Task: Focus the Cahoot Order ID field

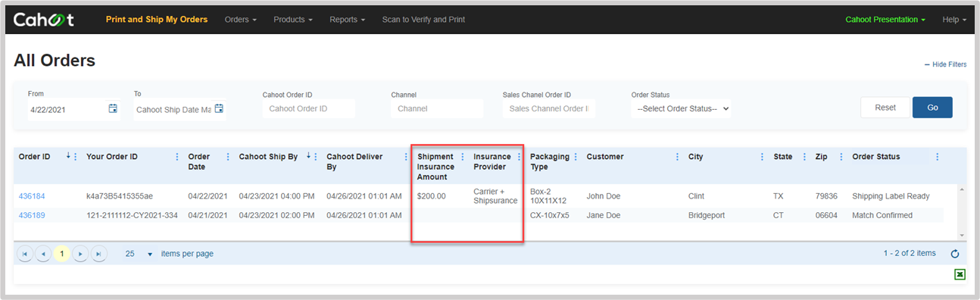Action: coord(309,108)
